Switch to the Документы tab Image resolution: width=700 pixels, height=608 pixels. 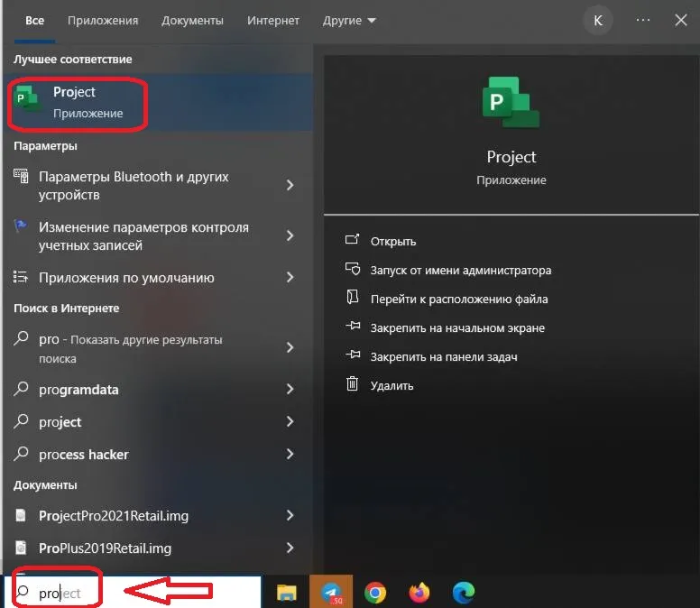pyautogui.click(x=192, y=21)
